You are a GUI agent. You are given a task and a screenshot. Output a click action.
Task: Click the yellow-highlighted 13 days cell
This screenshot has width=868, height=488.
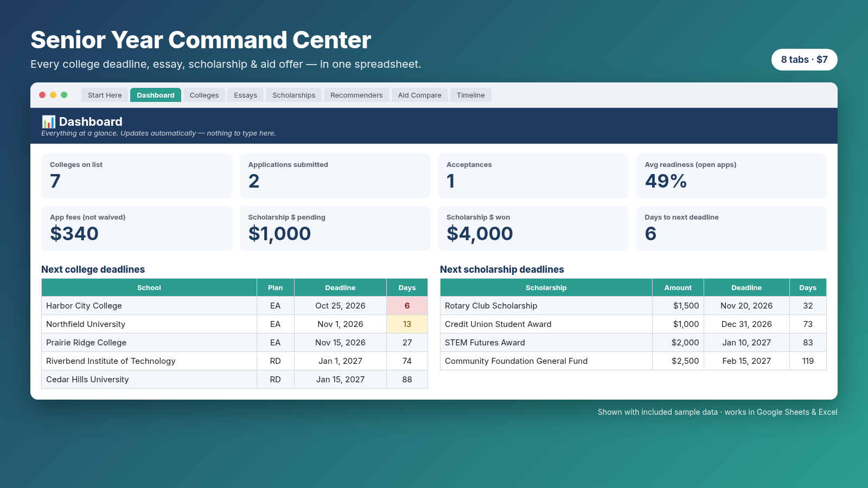pyautogui.click(x=407, y=324)
